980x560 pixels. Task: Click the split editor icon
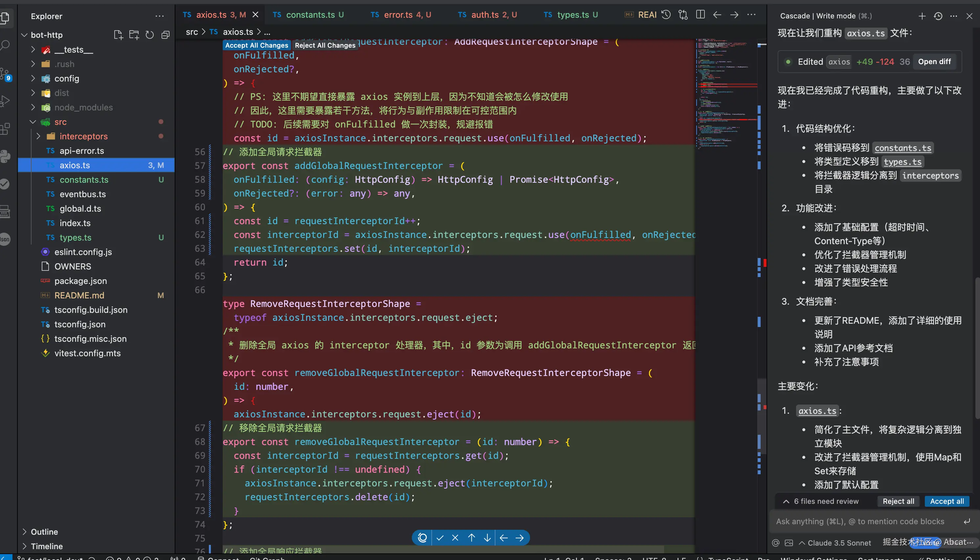coord(700,14)
